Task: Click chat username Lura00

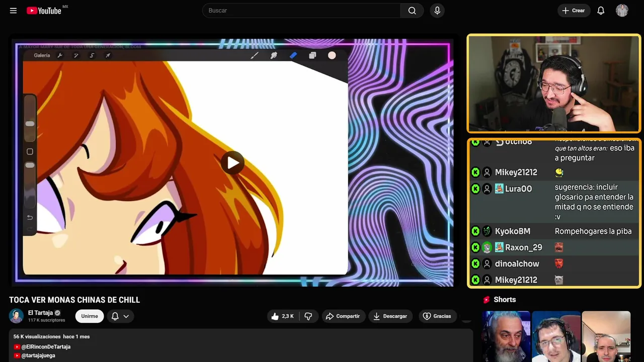Action: [518, 189]
